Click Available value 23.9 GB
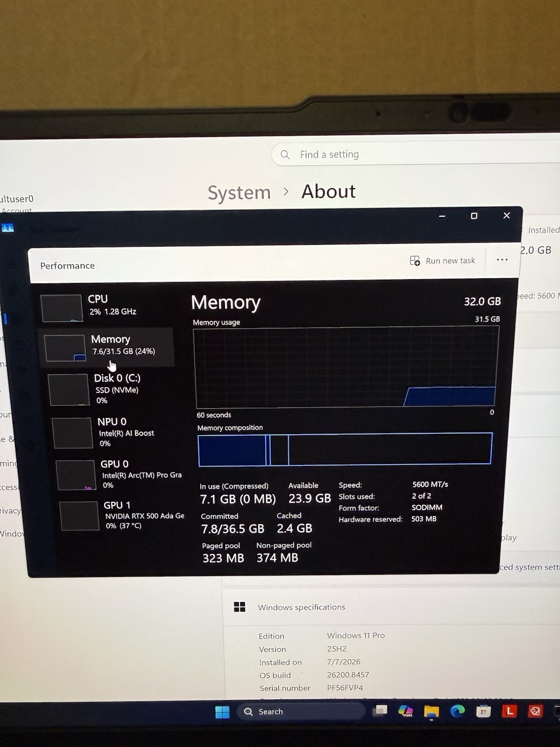The width and height of the screenshot is (560, 747). (x=309, y=499)
